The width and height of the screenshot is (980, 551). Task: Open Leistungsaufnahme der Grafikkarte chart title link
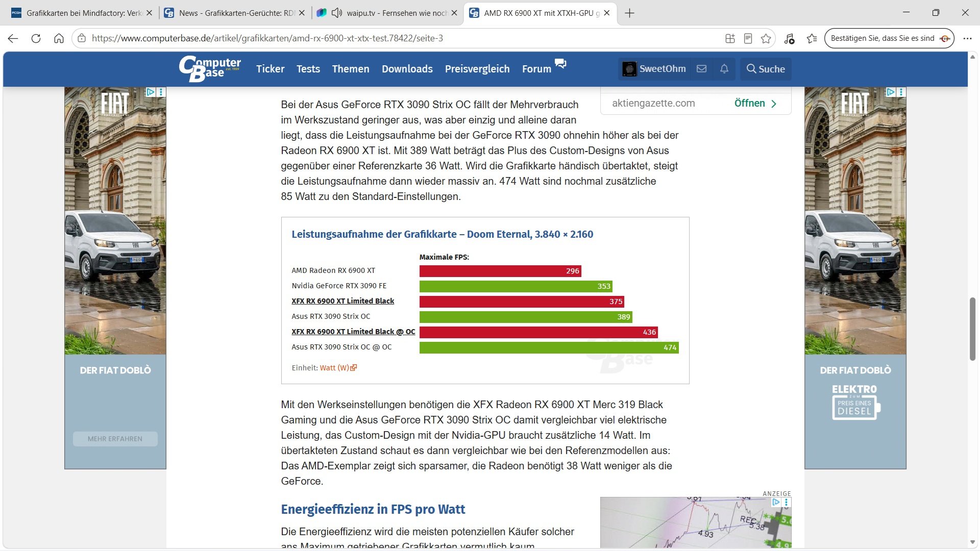(442, 234)
